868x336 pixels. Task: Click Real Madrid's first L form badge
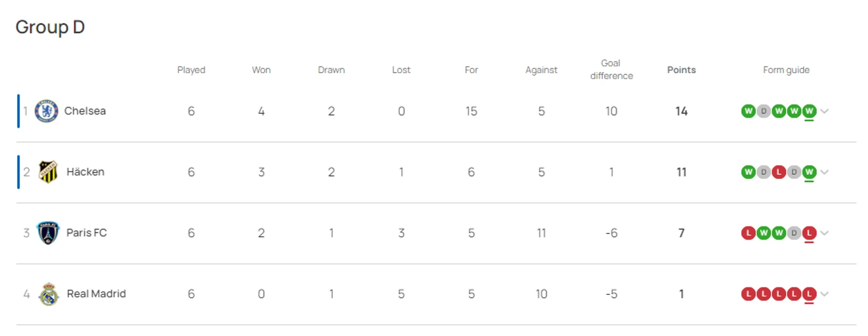pyautogui.click(x=749, y=294)
